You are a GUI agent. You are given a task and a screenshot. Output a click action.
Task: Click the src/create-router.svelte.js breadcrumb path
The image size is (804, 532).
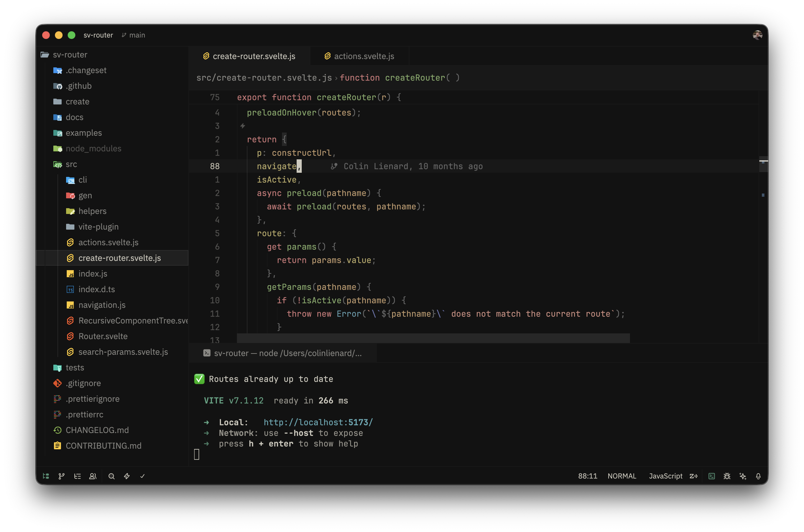(x=264, y=78)
